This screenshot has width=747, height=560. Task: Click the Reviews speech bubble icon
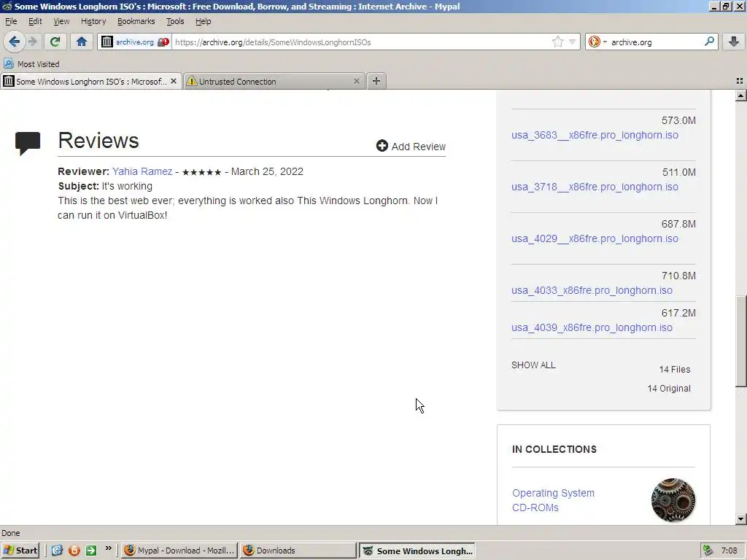pyautogui.click(x=28, y=143)
